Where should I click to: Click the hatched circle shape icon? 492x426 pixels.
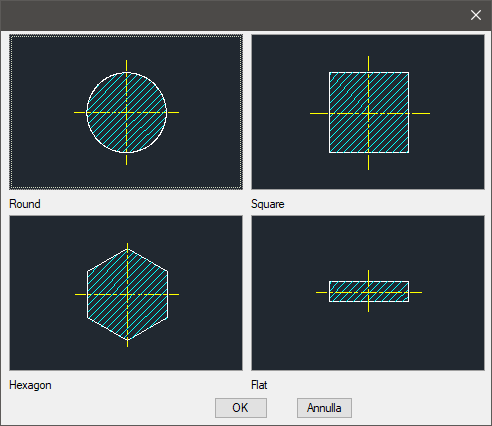tap(126, 113)
